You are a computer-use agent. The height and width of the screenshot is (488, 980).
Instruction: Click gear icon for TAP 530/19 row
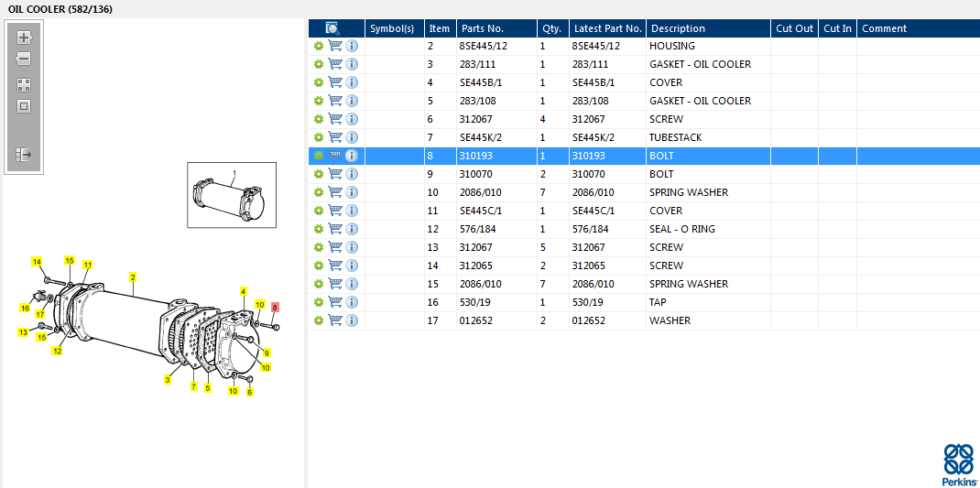[x=318, y=302]
